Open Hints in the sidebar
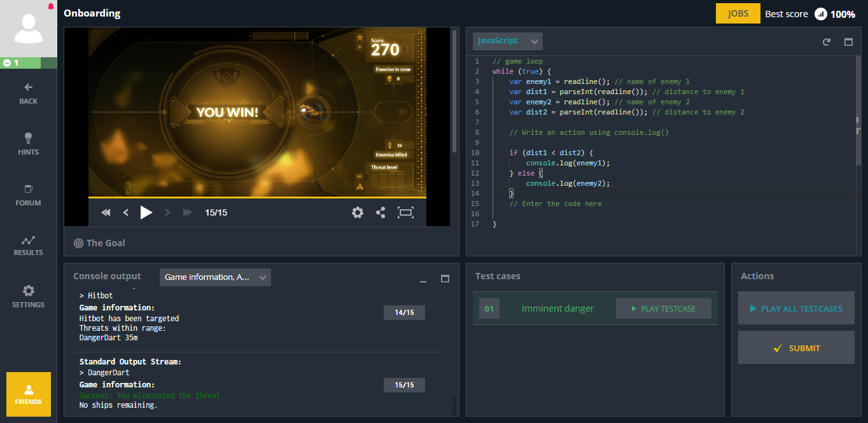 point(29,144)
